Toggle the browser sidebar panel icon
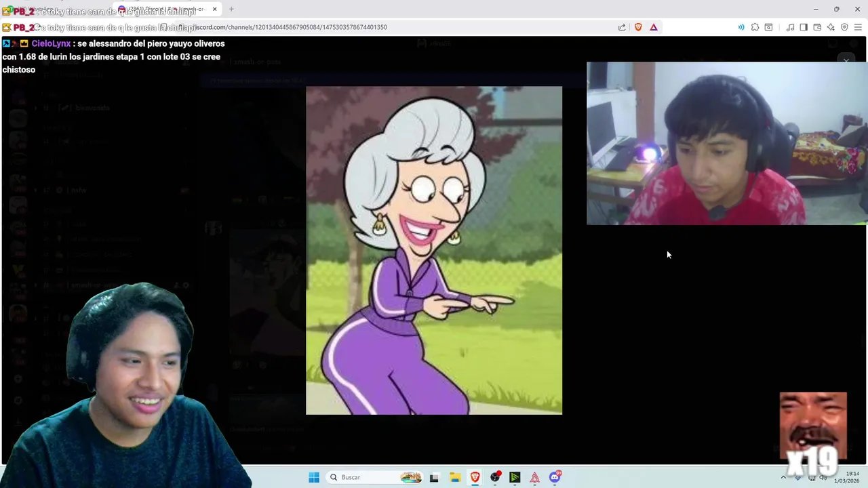Viewport: 868px width, 488px height. tap(804, 27)
